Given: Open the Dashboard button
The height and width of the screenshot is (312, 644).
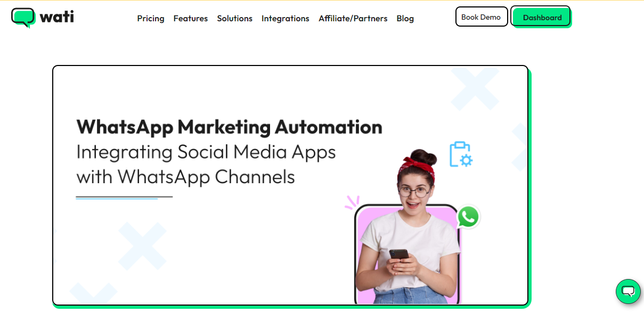Looking at the screenshot, I should [541, 17].
